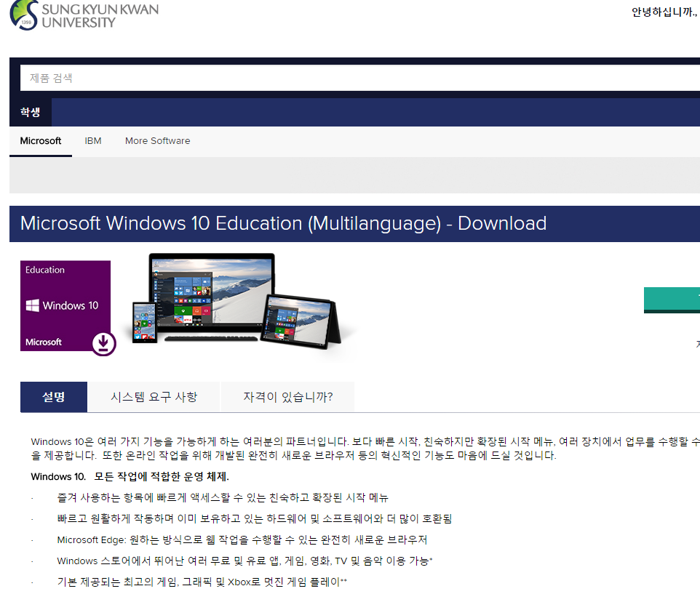
Task: Click the 안녕하십니까 greeting text
Action: tap(665, 12)
